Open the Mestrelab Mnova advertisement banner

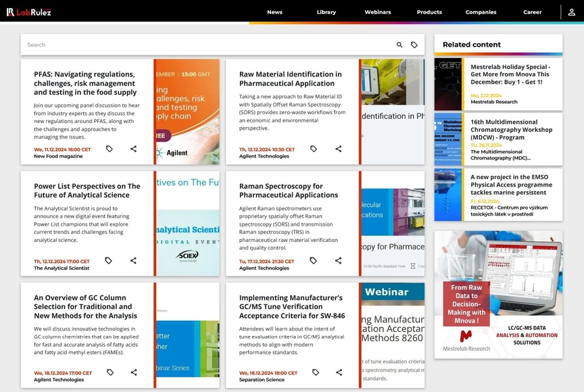pos(498,295)
